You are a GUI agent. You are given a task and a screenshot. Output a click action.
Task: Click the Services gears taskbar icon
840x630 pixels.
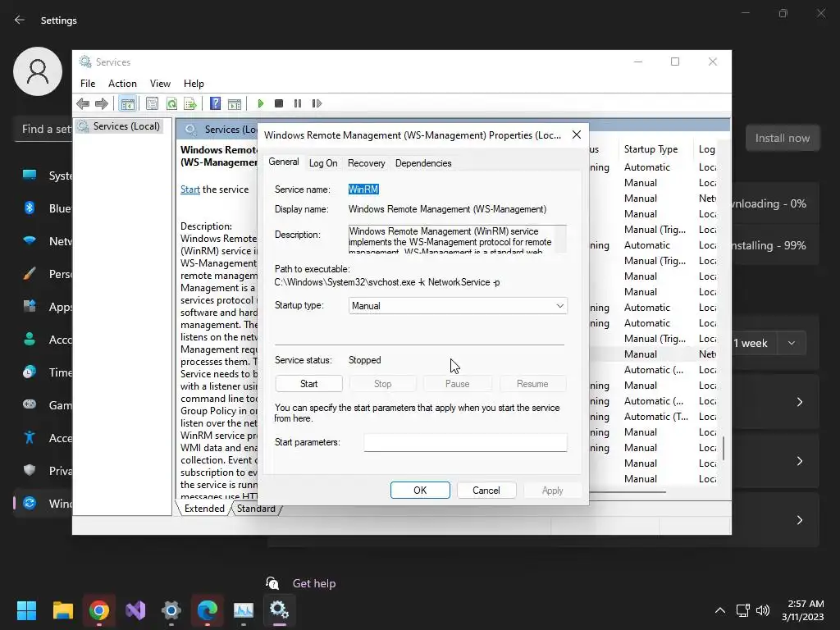(x=279, y=609)
